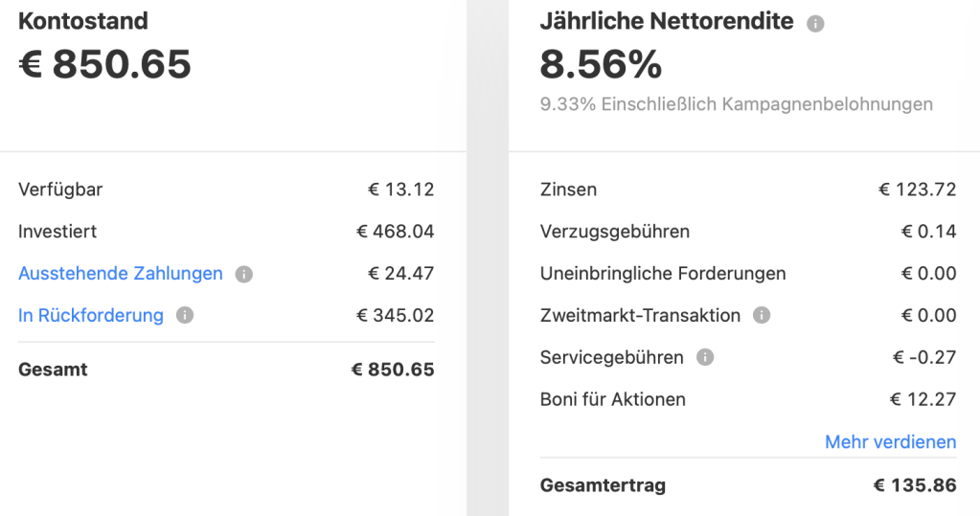980x516 pixels.
Task: Click the 8.56% net return figure
Action: (x=601, y=65)
